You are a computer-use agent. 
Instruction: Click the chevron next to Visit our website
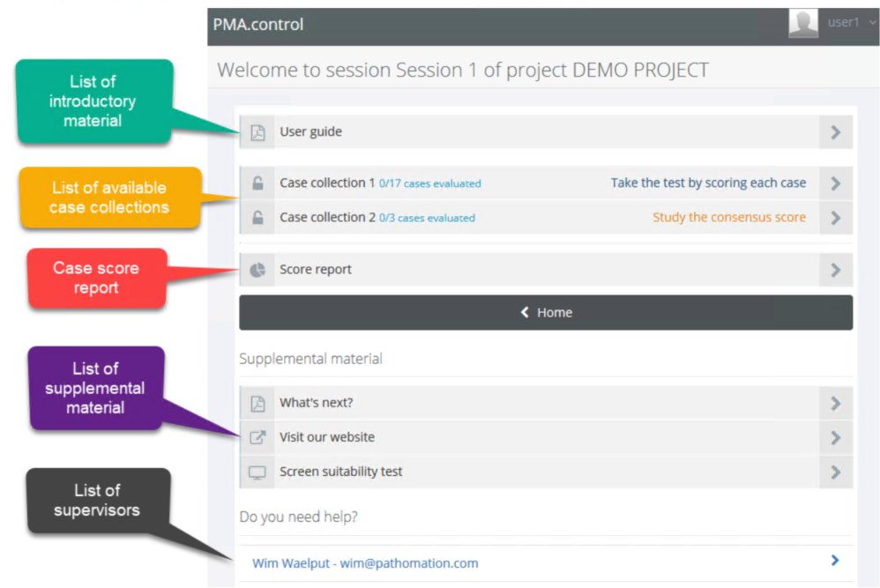click(x=835, y=437)
